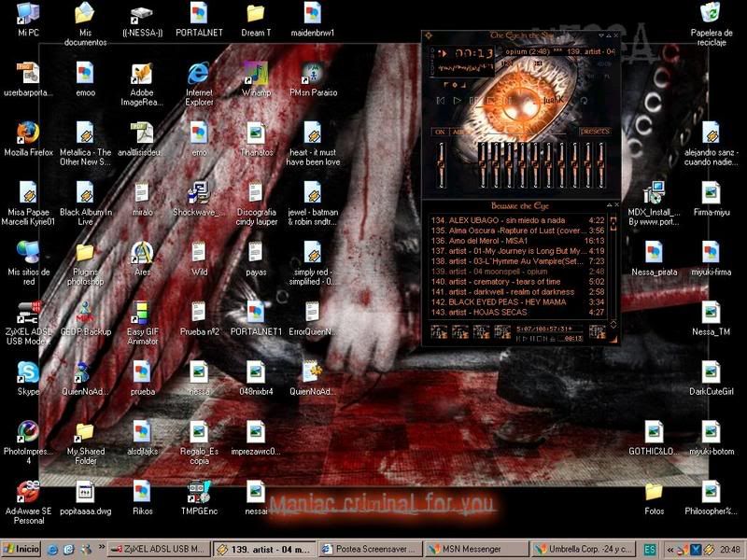Select the DarkCuteGirl image icon

point(711,378)
